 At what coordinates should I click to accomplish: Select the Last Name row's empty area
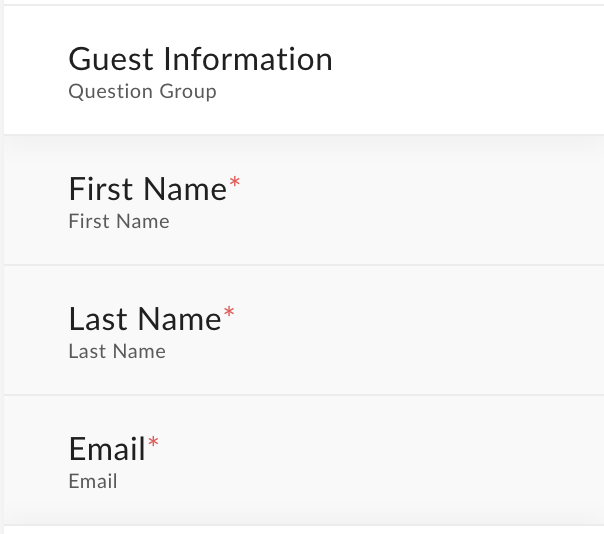[424, 330]
